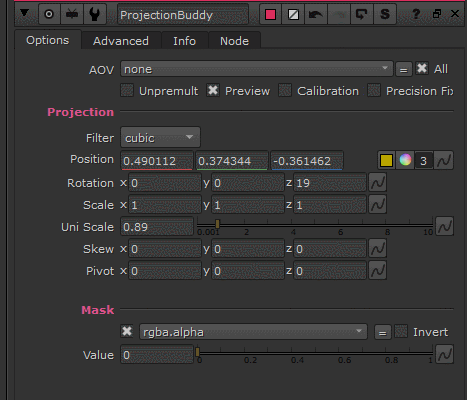467x400 pixels.
Task: Click Scale y field
Action: (x=248, y=205)
